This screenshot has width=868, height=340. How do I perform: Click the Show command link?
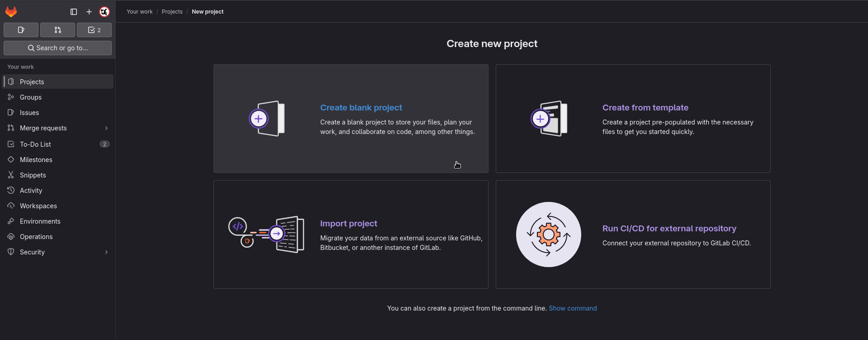click(x=573, y=308)
